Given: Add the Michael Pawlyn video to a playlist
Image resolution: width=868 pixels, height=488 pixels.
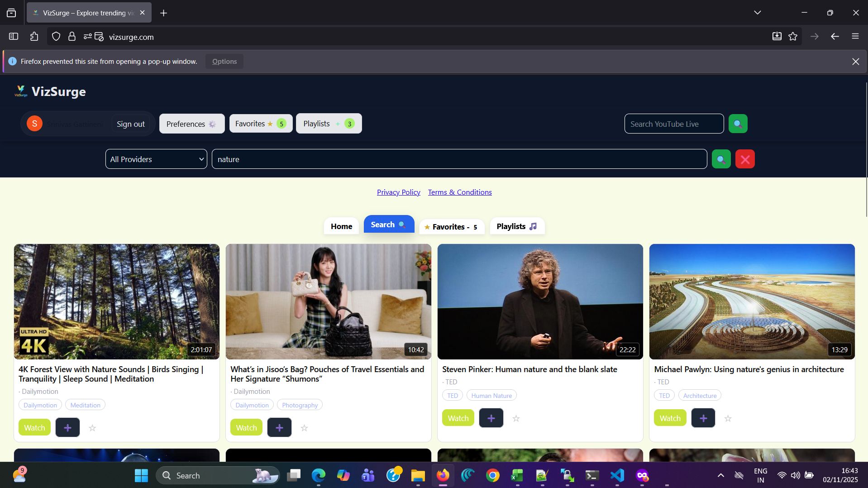Looking at the screenshot, I should click(x=703, y=418).
